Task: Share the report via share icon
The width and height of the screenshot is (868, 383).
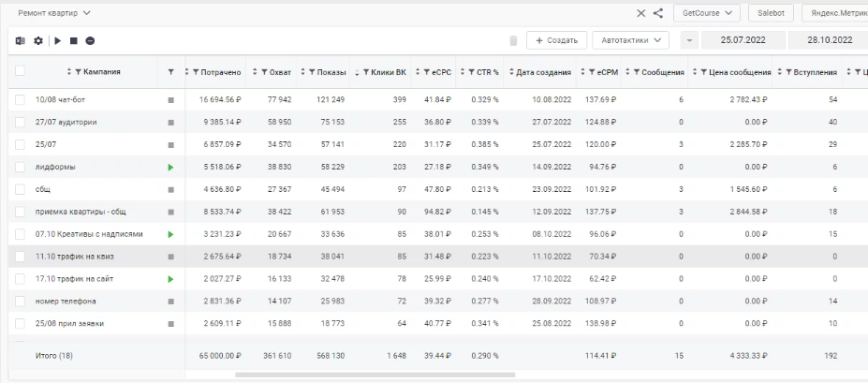Action: pos(657,13)
